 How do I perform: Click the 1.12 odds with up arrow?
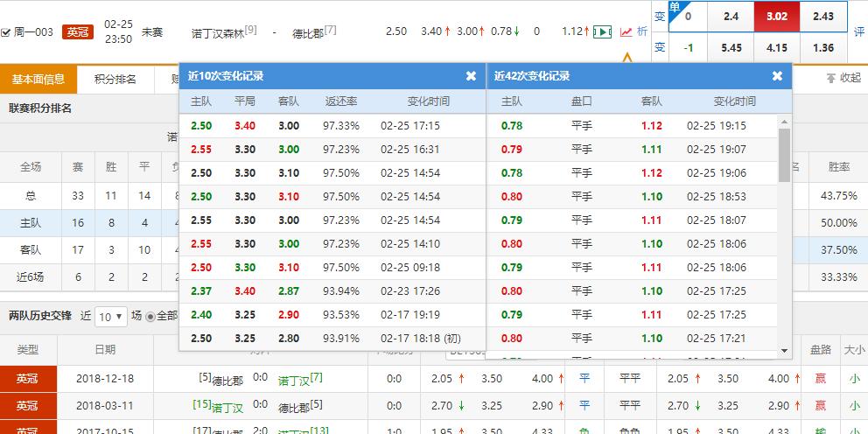(x=576, y=31)
